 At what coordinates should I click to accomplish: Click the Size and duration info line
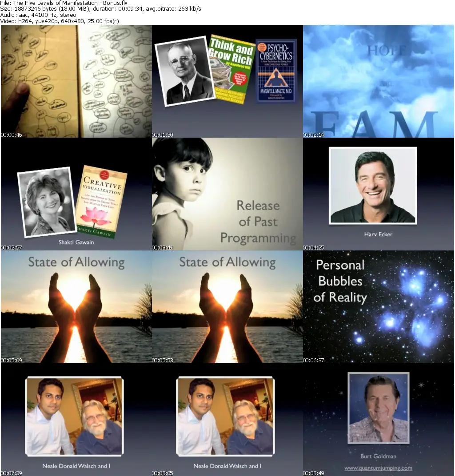pos(100,9)
